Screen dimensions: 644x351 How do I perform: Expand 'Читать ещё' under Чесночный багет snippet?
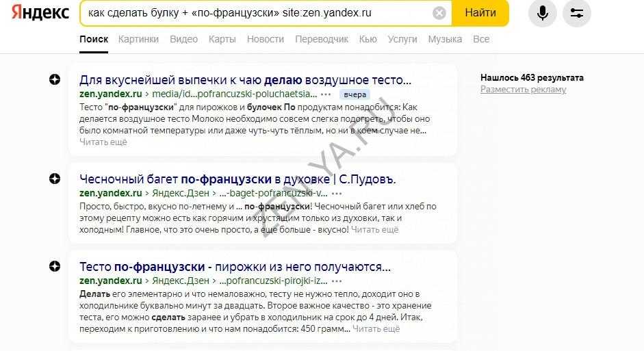(375, 230)
